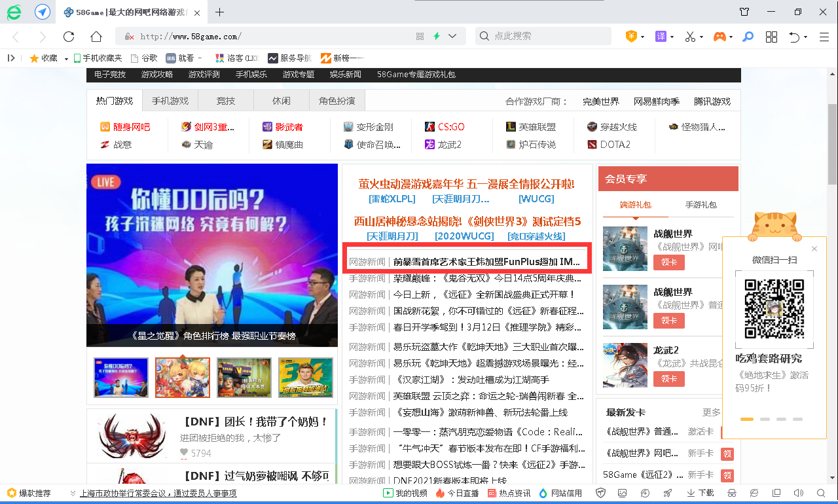Switch to the 角色扮演 tab
This screenshot has height=504, width=838.
337,101
